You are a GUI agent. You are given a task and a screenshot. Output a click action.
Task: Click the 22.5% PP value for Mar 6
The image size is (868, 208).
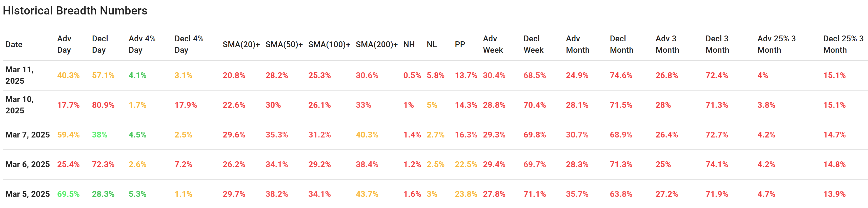click(466, 164)
